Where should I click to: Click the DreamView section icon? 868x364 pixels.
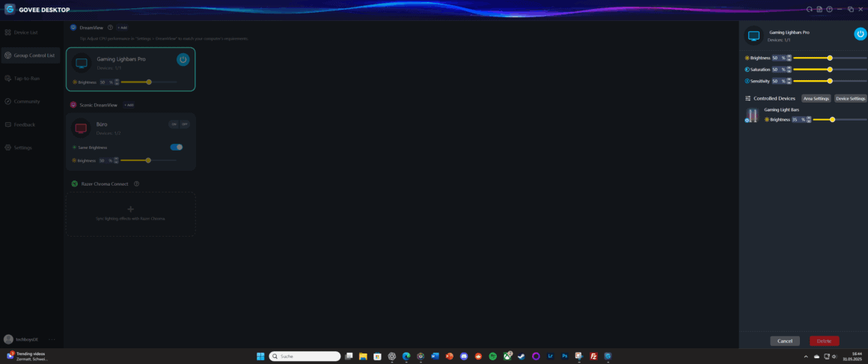[73, 27]
